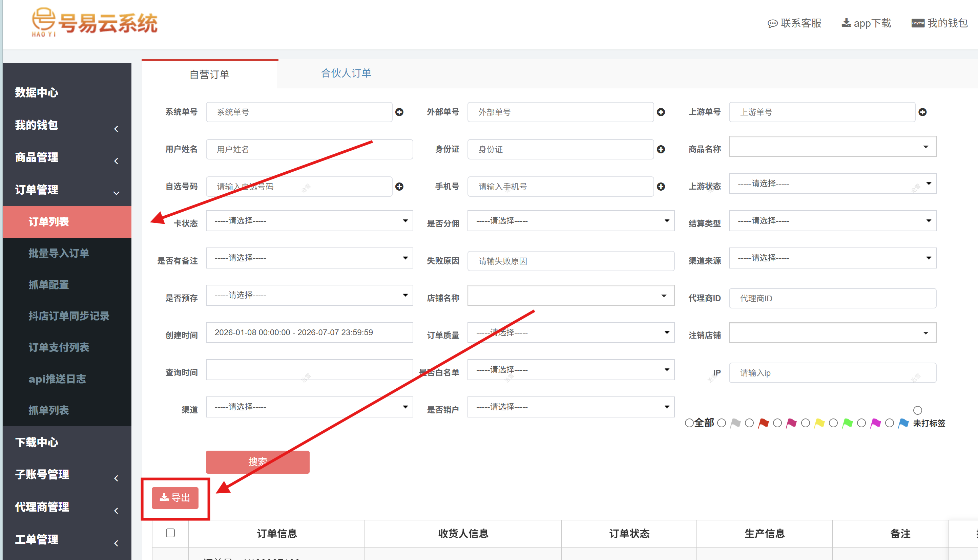978x560 pixels.
Task: Open the 是否预存 dropdown
Action: [x=309, y=295]
